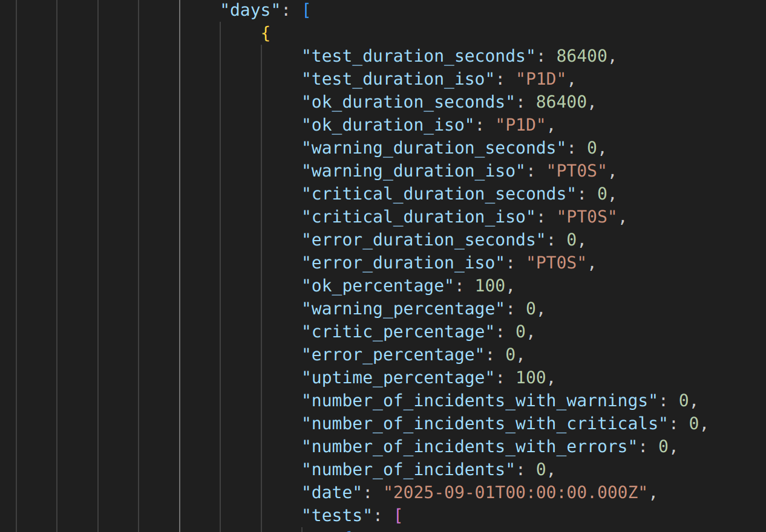Click the 86400 value of test_duration_seconds
This screenshot has height=532, width=766.
[x=581, y=56]
